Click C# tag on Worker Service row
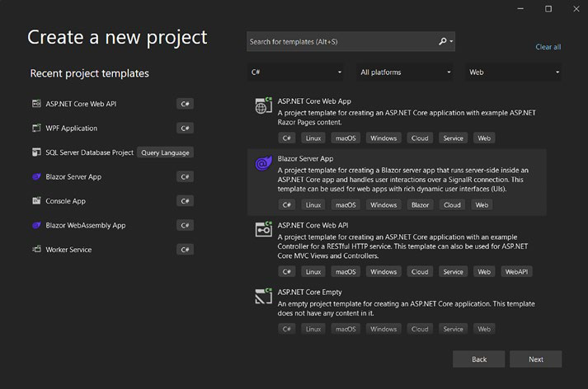Image resolution: width=588 pixels, height=389 pixels. pyautogui.click(x=185, y=250)
